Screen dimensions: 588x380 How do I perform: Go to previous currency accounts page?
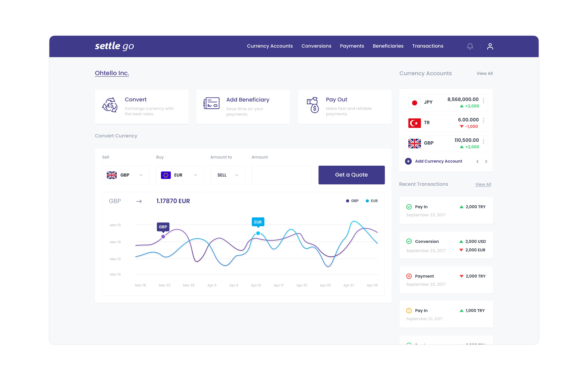477,161
